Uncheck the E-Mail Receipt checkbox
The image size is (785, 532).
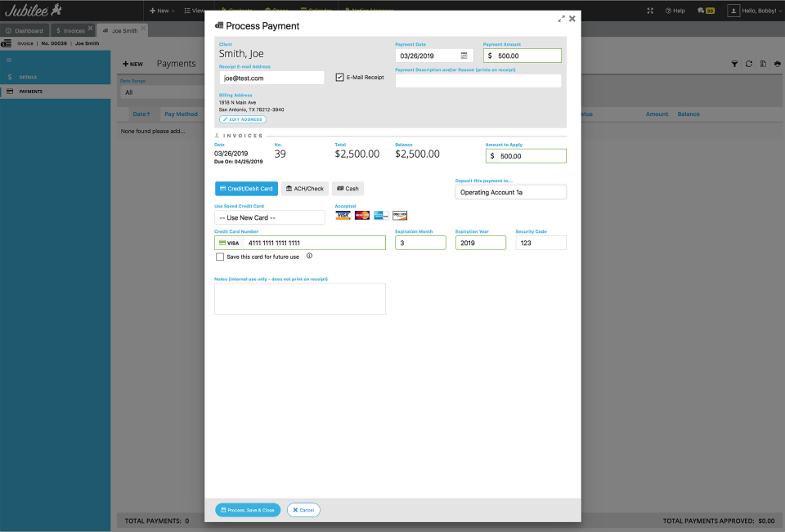click(x=340, y=77)
